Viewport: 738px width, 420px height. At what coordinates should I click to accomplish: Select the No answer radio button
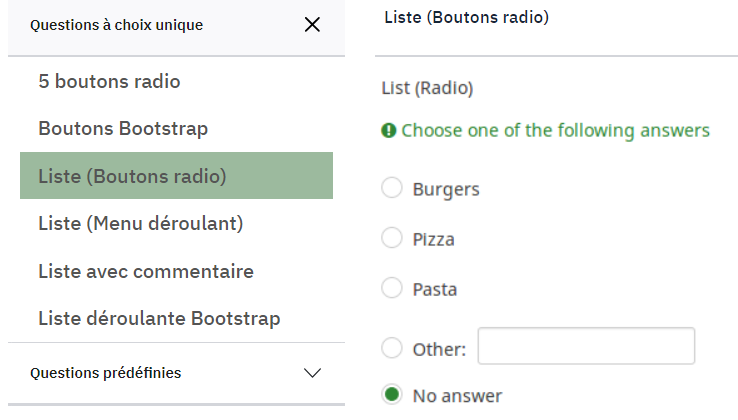pyautogui.click(x=392, y=394)
